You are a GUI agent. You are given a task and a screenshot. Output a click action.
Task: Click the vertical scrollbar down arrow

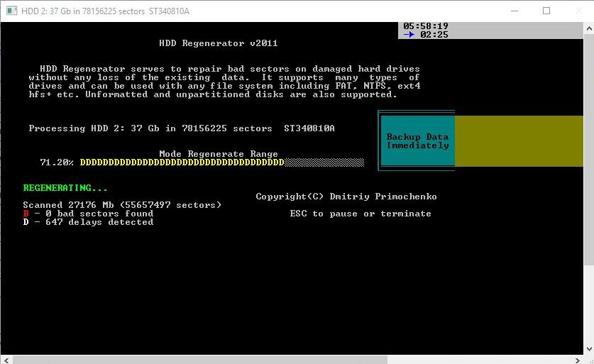coord(589,349)
